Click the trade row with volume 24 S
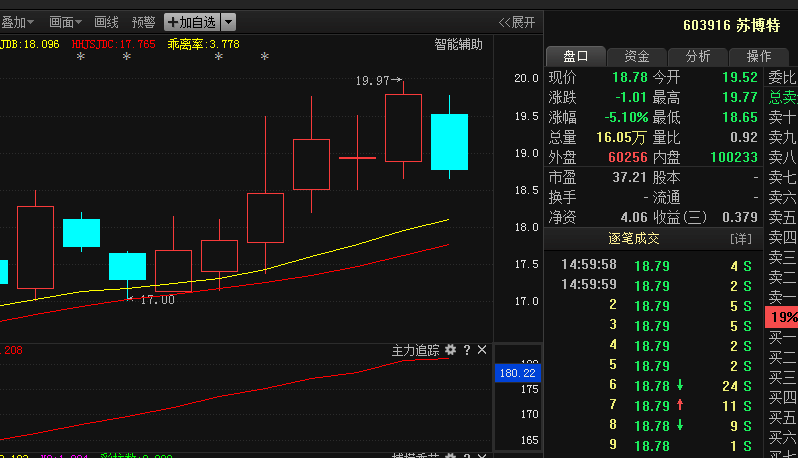This screenshot has height=458, width=798. pyautogui.click(x=656, y=386)
